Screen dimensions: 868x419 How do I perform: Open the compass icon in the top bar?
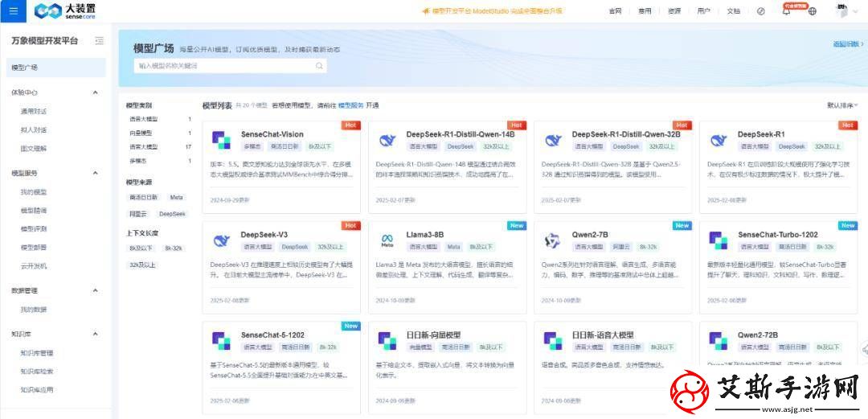coord(760,11)
